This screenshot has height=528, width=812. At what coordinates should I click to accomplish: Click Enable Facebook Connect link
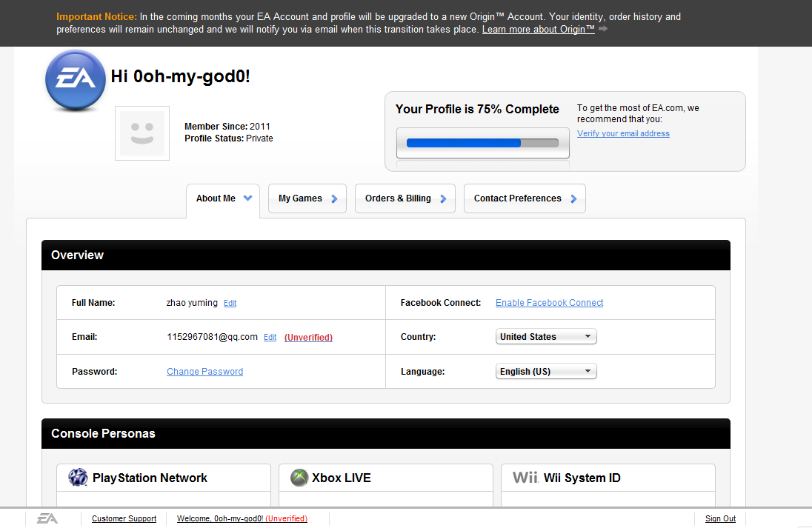click(549, 303)
